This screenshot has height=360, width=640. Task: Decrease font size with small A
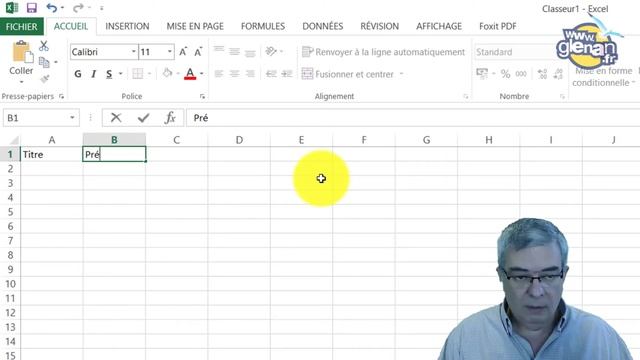tap(198, 52)
